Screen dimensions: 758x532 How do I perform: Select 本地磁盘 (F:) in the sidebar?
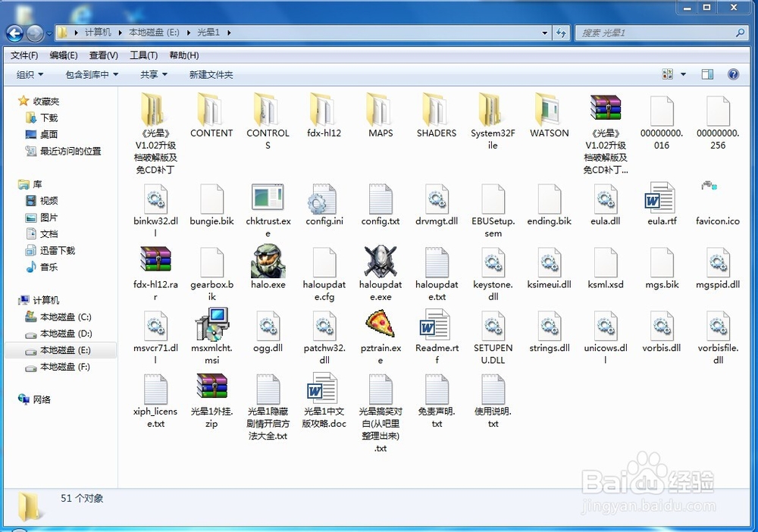64,367
